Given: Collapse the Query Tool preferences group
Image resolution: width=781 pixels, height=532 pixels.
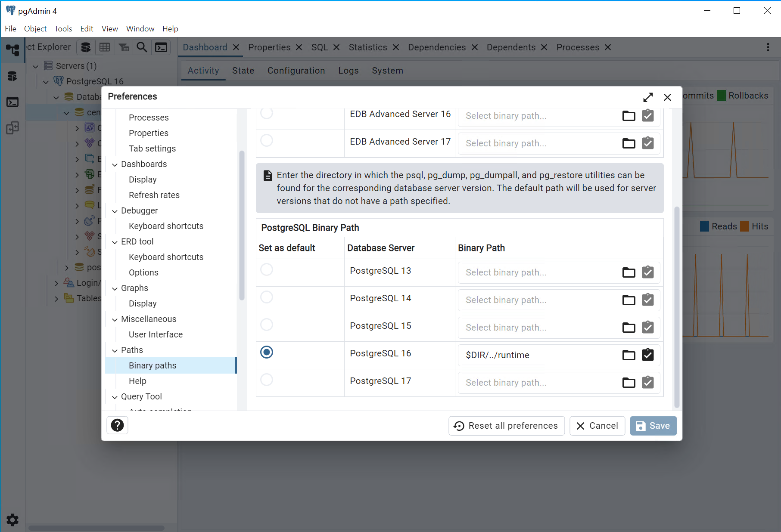Looking at the screenshot, I should point(115,397).
